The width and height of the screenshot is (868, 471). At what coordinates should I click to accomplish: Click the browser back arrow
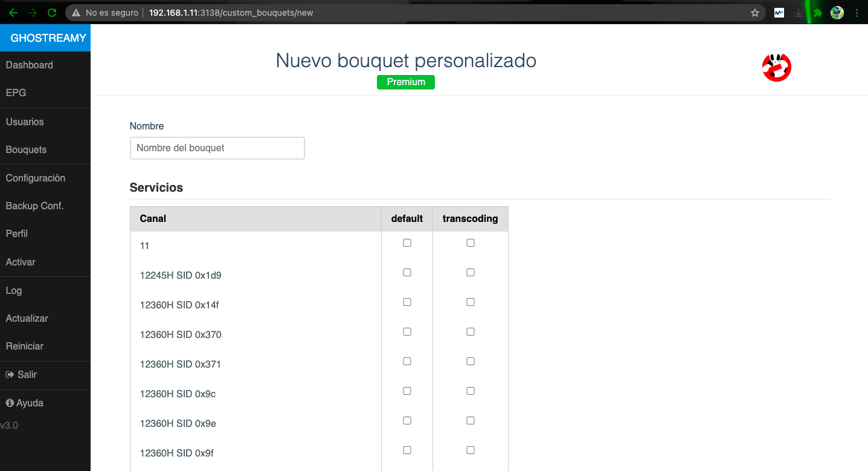(13, 12)
